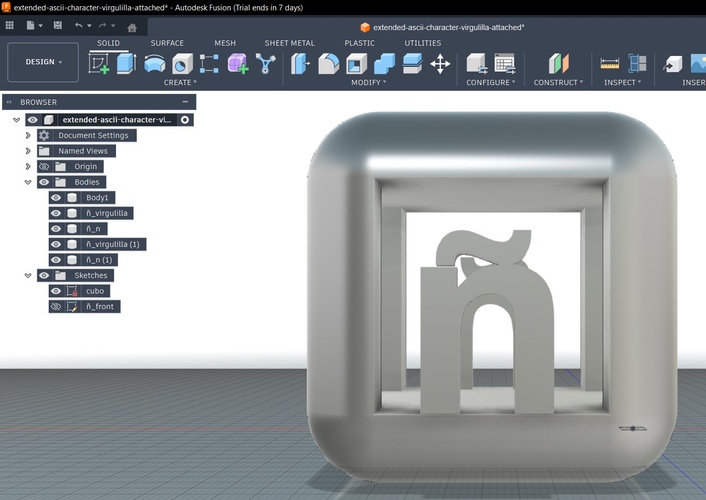Screen dimensions: 706x500
Task: Switch to the PLASTIC tab
Action: tap(359, 43)
